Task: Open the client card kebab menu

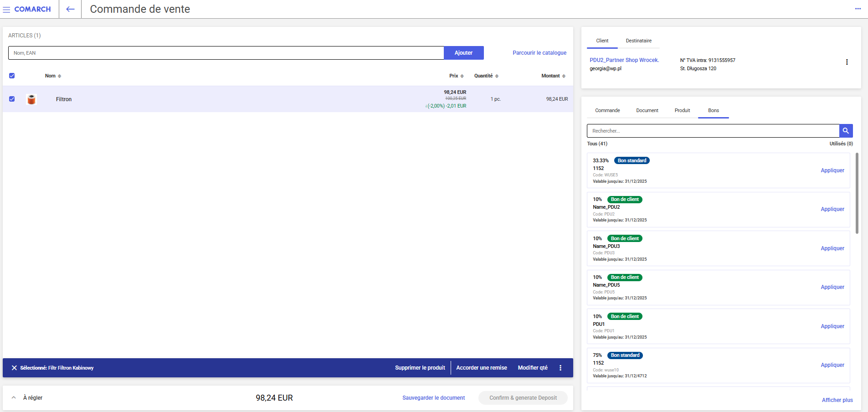Action: pyautogui.click(x=847, y=62)
